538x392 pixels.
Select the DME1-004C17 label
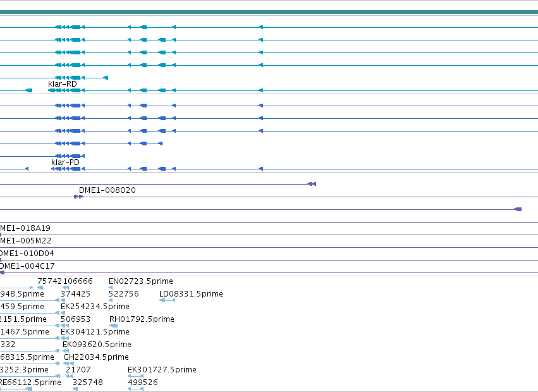(27, 266)
